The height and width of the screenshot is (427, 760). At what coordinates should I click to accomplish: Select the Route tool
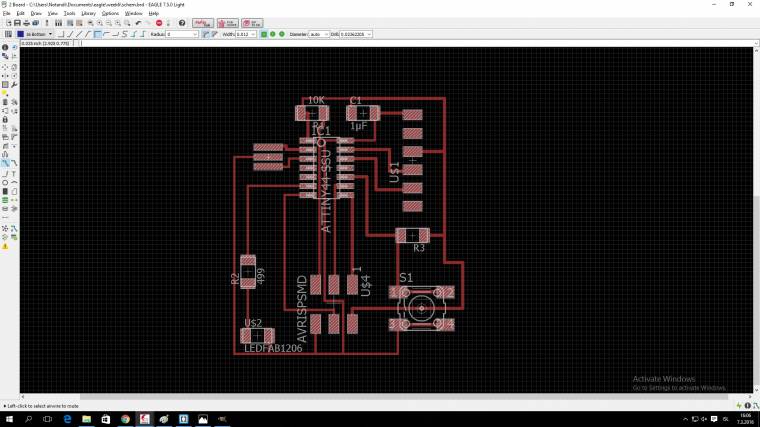[5, 163]
